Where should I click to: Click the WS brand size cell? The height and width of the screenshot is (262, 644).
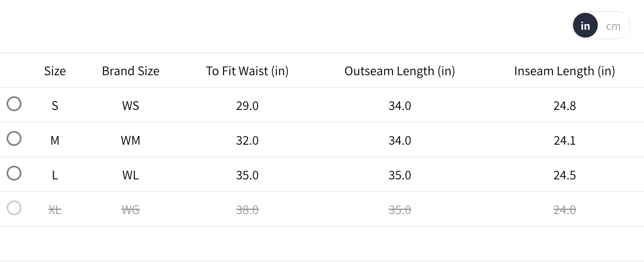point(130,106)
